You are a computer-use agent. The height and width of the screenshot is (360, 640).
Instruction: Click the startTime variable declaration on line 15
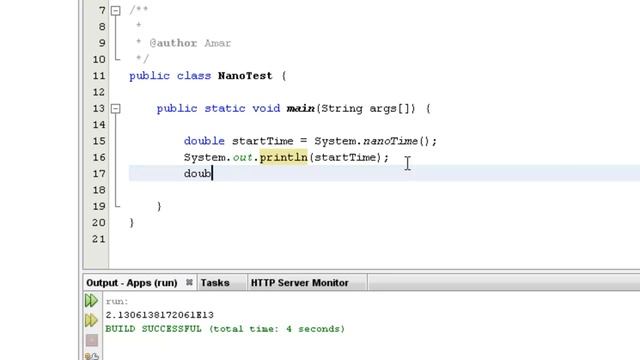point(262,141)
